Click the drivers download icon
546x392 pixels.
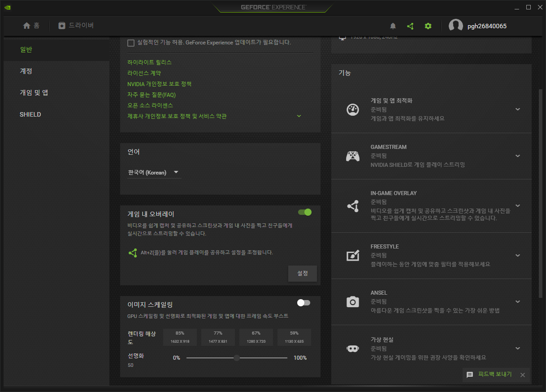[x=62, y=26]
